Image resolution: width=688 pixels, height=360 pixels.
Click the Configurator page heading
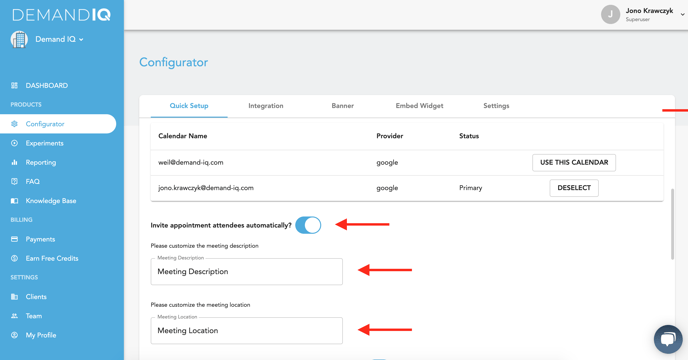[174, 62]
